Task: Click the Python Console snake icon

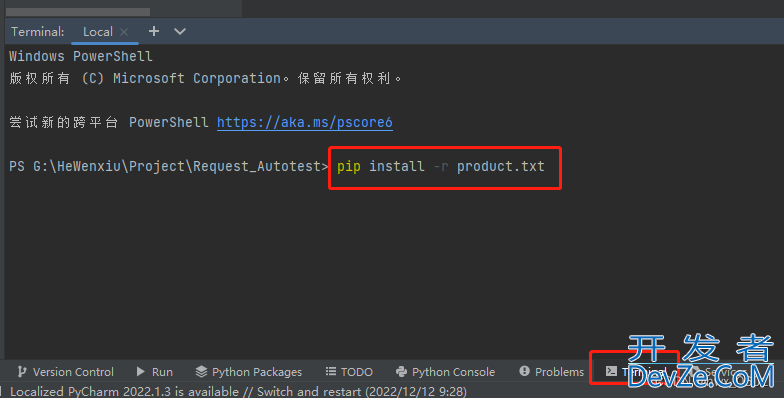Action: click(x=401, y=372)
